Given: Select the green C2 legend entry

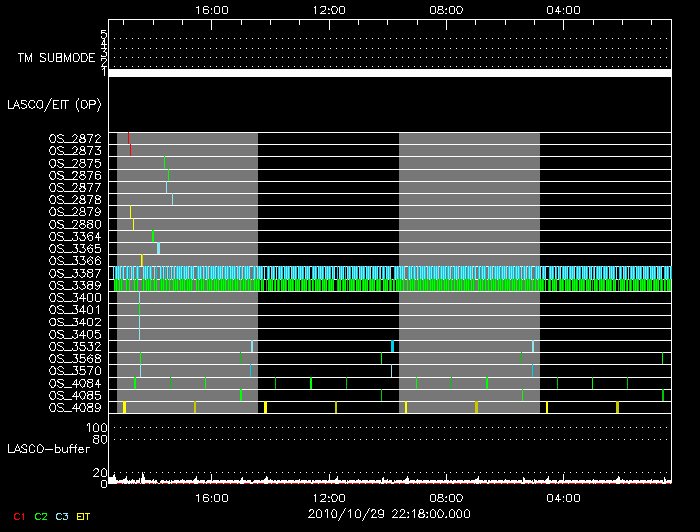Looking at the screenshot, I should click(40, 515).
